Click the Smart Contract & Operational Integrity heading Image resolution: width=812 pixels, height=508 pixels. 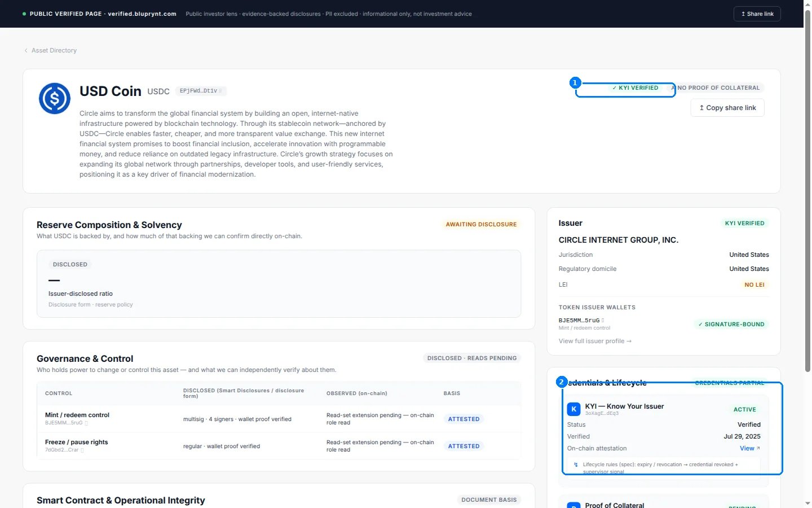pyautogui.click(x=121, y=500)
